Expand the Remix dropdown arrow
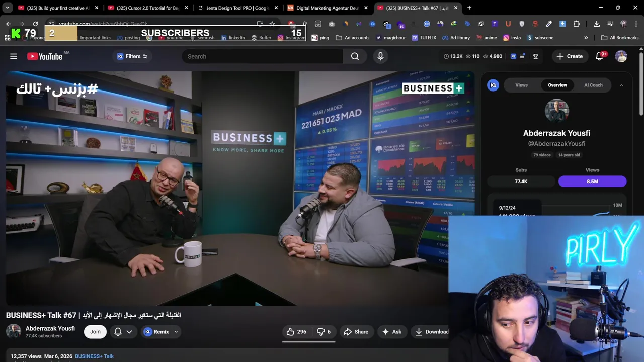Image resolution: width=644 pixels, height=362 pixels. [176, 332]
